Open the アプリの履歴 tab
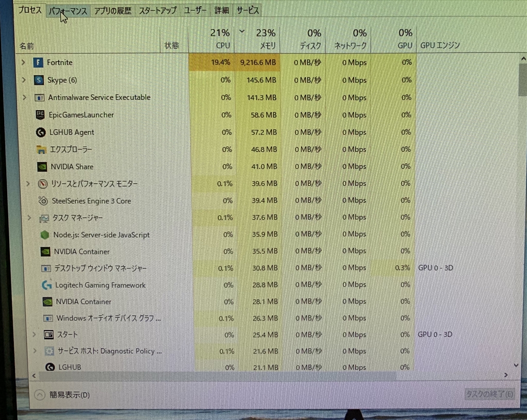Image resolution: width=527 pixels, height=420 pixels. coord(113,11)
